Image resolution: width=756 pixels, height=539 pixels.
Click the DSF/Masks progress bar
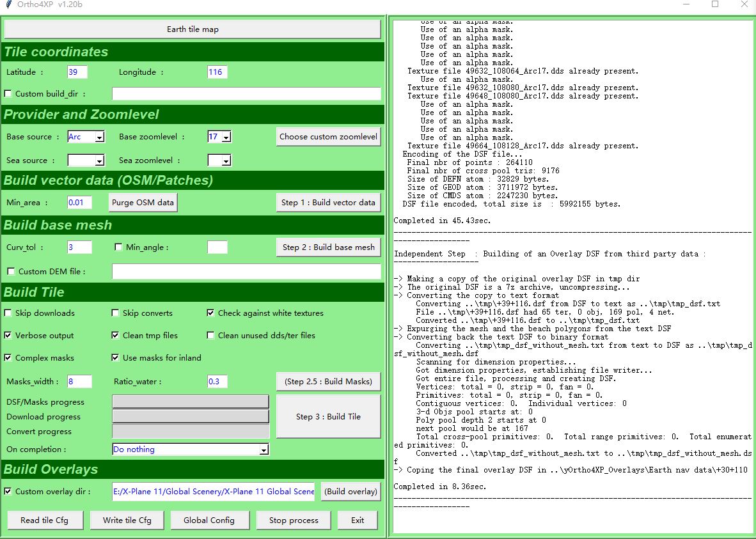(191, 402)
